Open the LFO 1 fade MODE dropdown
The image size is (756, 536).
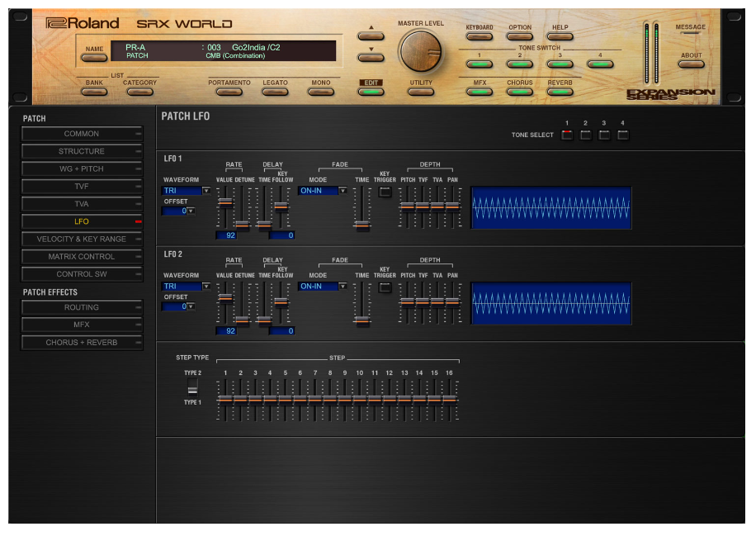[x=322, y=191]
